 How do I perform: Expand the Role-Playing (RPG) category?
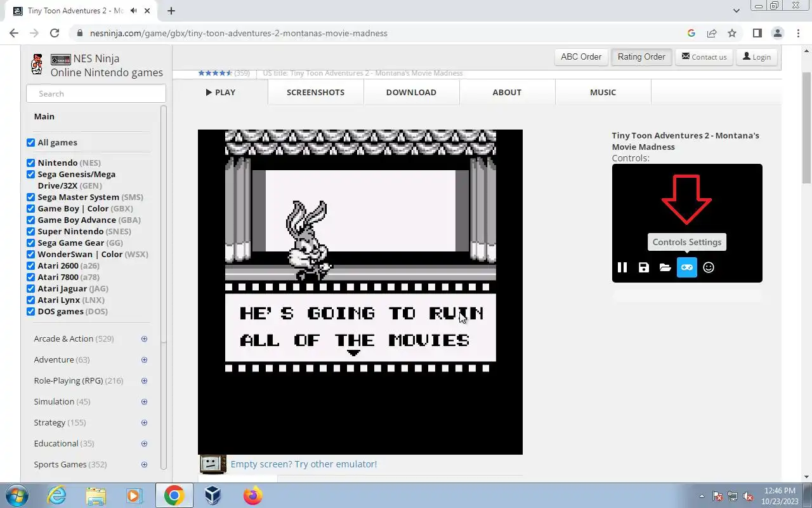(x=144, y=381)
